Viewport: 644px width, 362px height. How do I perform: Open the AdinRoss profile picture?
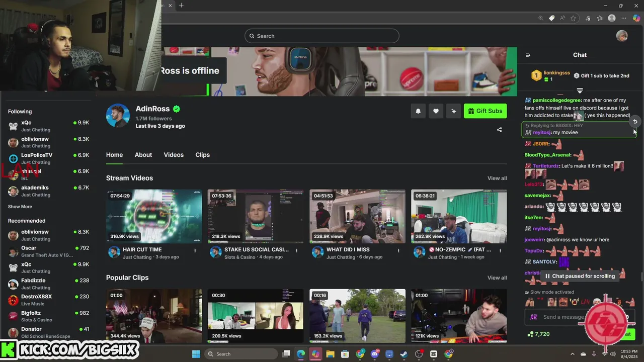coord(118,116)
